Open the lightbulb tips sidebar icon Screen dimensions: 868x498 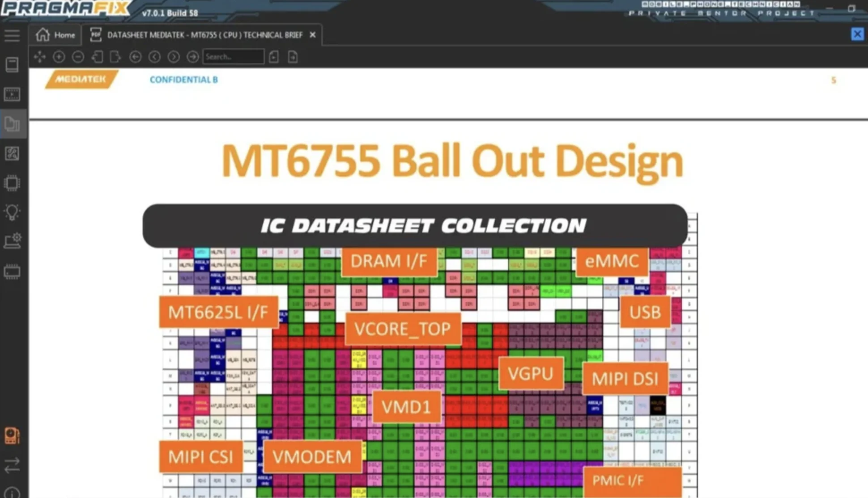click(12, 212)
